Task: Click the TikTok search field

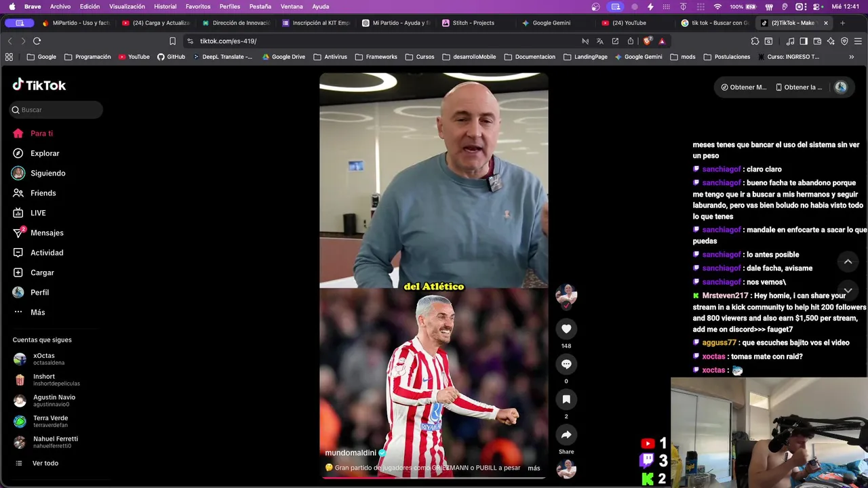Action: (x=56, y=110)
